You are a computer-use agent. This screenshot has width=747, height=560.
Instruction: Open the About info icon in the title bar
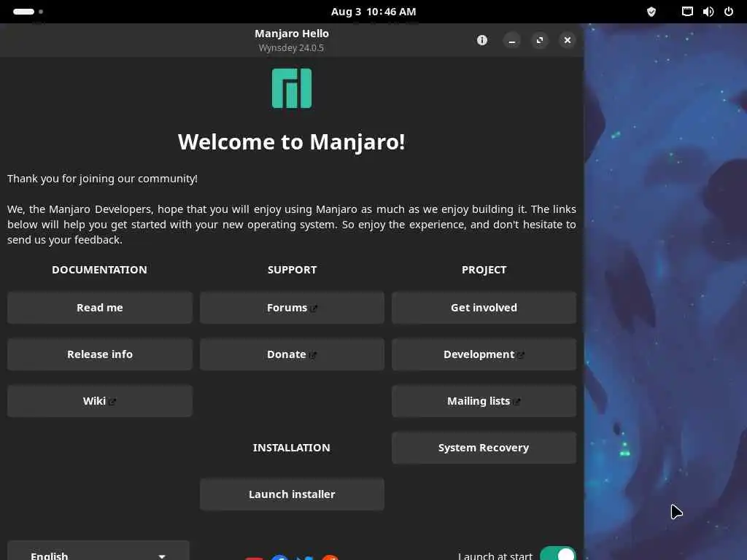pos(482,40)
